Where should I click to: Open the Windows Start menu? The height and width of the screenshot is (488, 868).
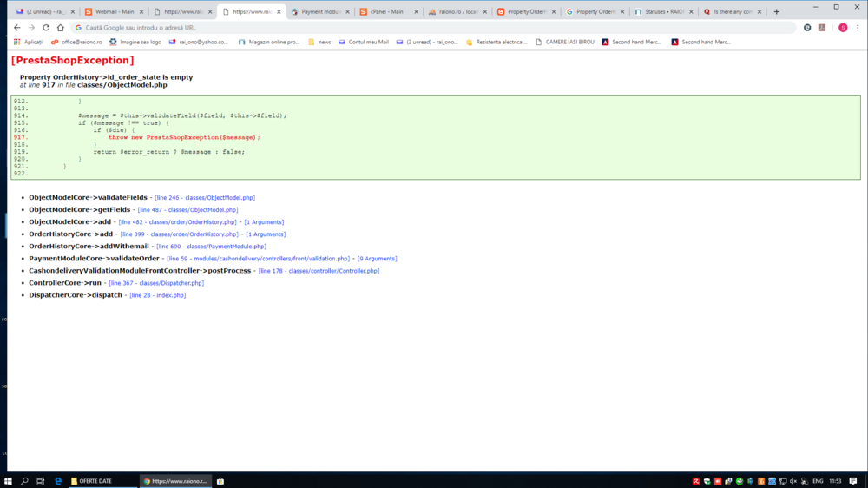pyautogui.click(x=8, y=481)
